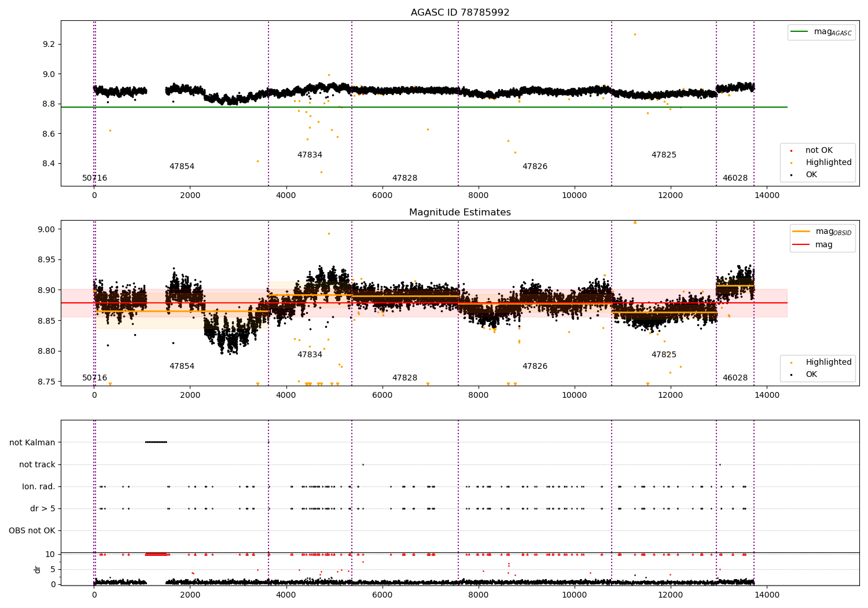The height and width of the screenshot is (608, 868).
Task: Click obsid label 47854 in Magnitude Estimates plot
Action: (182, 367)
